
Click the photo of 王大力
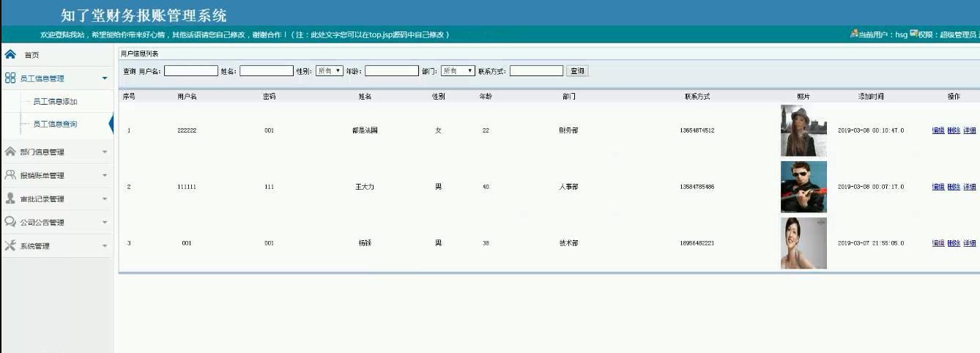803,187
